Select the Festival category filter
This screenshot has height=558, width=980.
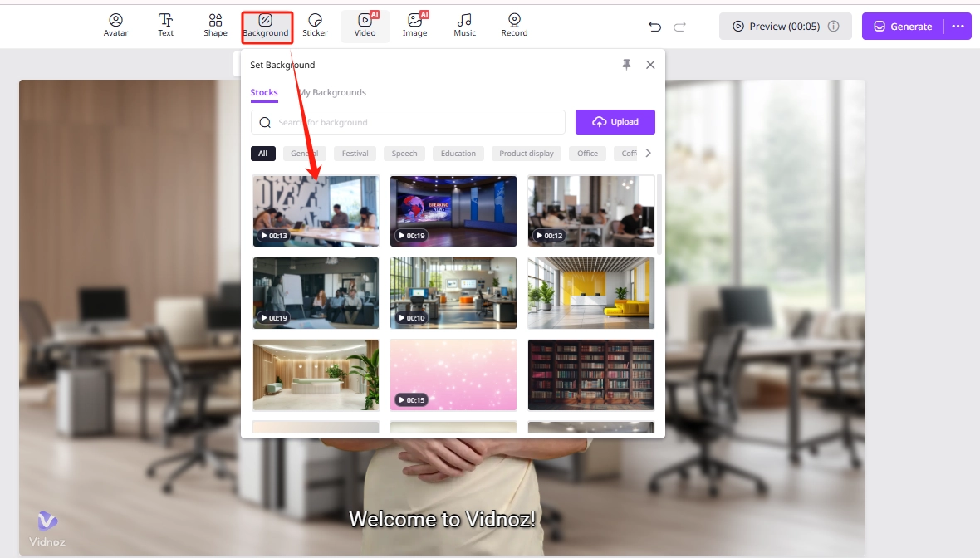pyautogui.click(x=355, y=154)
